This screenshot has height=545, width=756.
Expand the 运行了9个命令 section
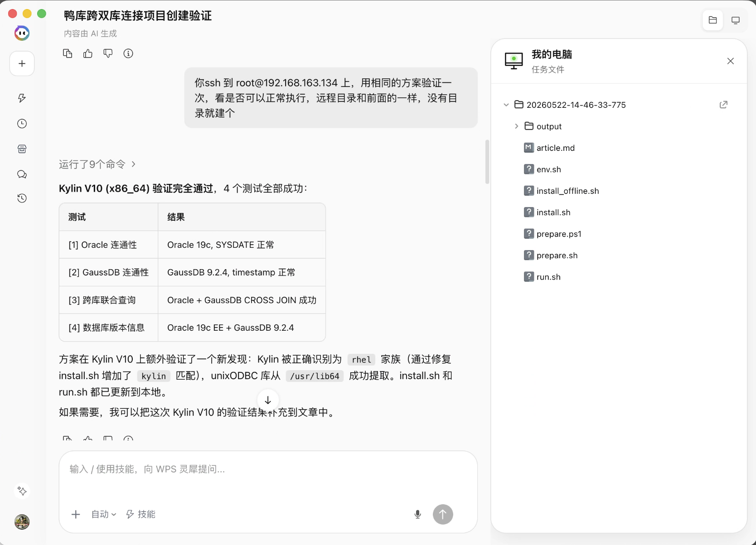coord(97,164)
